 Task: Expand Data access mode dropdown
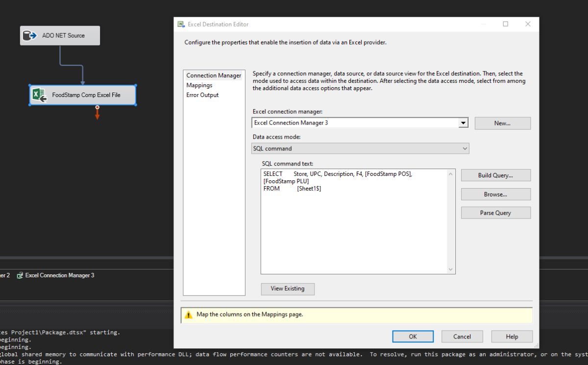tap(465, 148)
